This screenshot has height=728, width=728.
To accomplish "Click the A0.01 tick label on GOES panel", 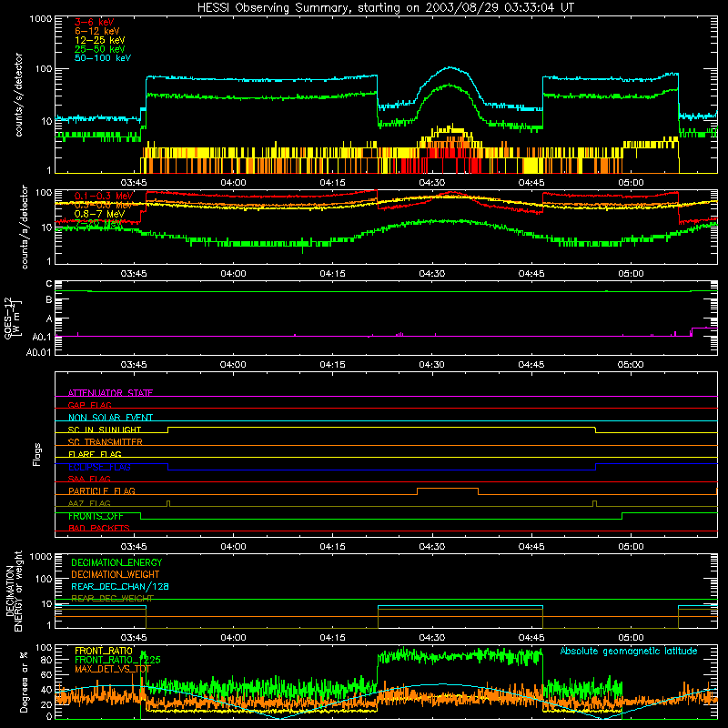I will point(39,352).
